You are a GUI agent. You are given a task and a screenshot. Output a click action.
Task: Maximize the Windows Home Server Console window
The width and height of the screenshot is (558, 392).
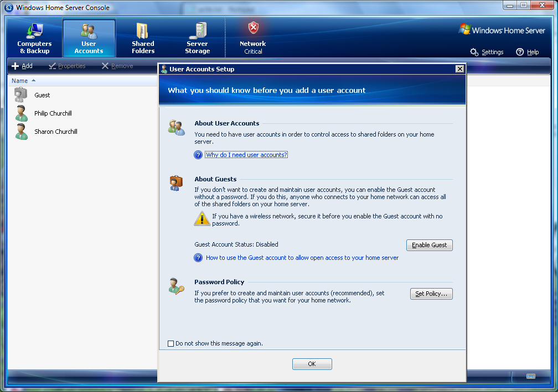tap(524, 6)
